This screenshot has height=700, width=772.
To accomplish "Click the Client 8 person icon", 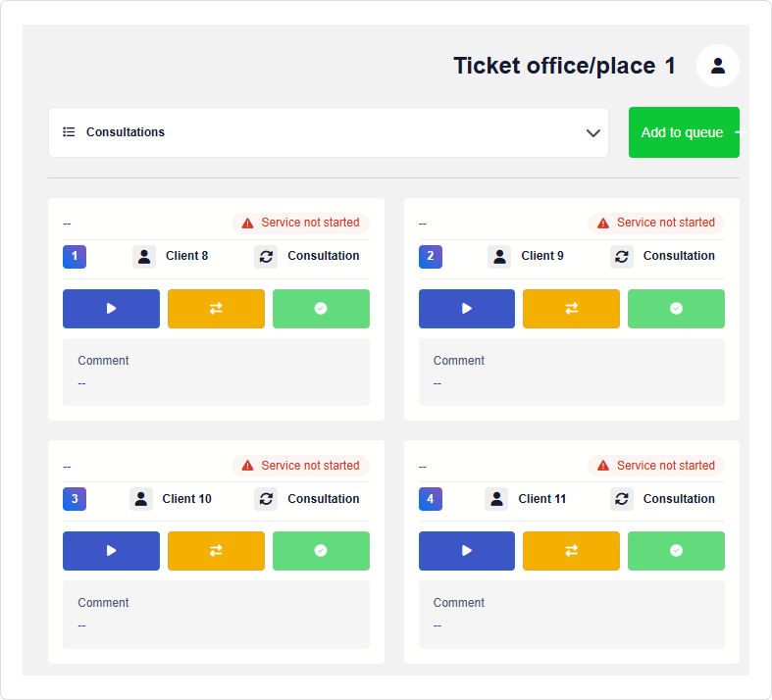I will [x=144, y=257].
